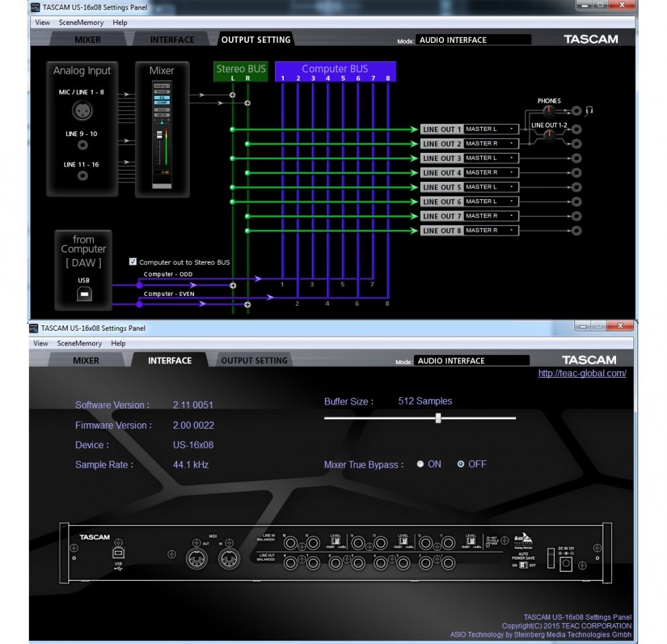Image resolution: width=667 pixels, height=644 pixels.
Task: Open the LINE OUT 5 source dropdown
Action: pos(491,186)
